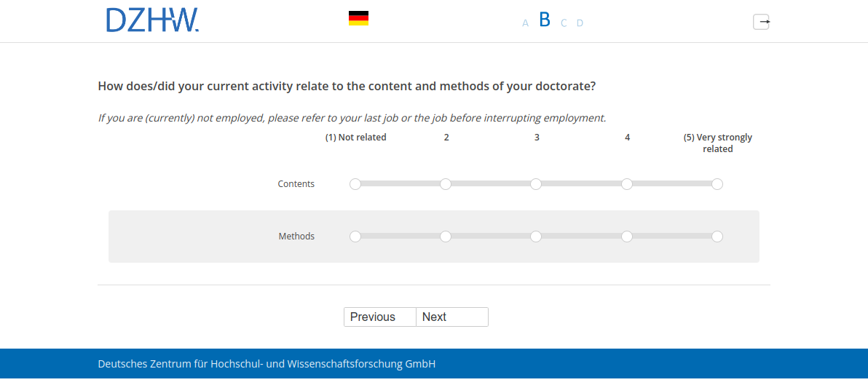Switch language via German flag icon
Screen dimensions: 868x385
(x=358, y=19)
